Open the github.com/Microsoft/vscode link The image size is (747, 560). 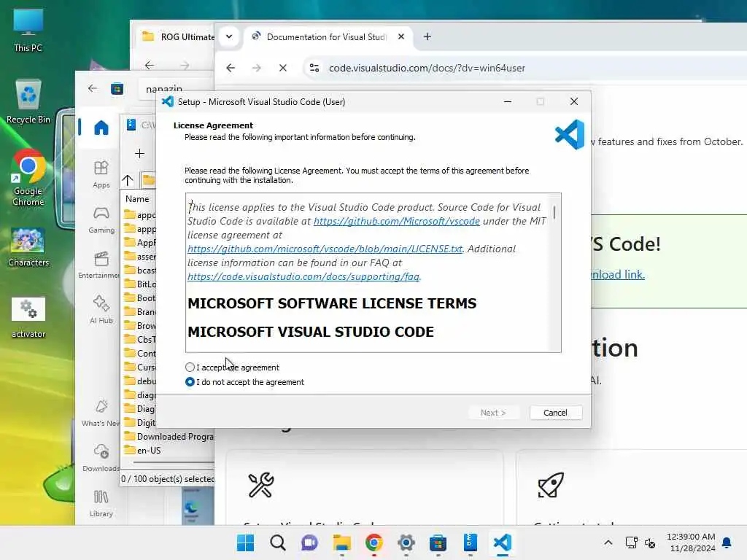396,221
